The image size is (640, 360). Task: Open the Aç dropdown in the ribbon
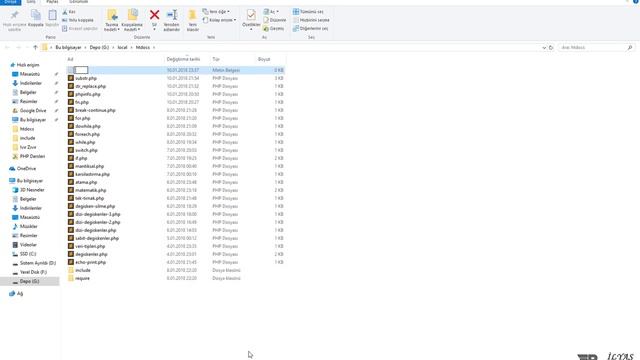click(x=271, y=11)
